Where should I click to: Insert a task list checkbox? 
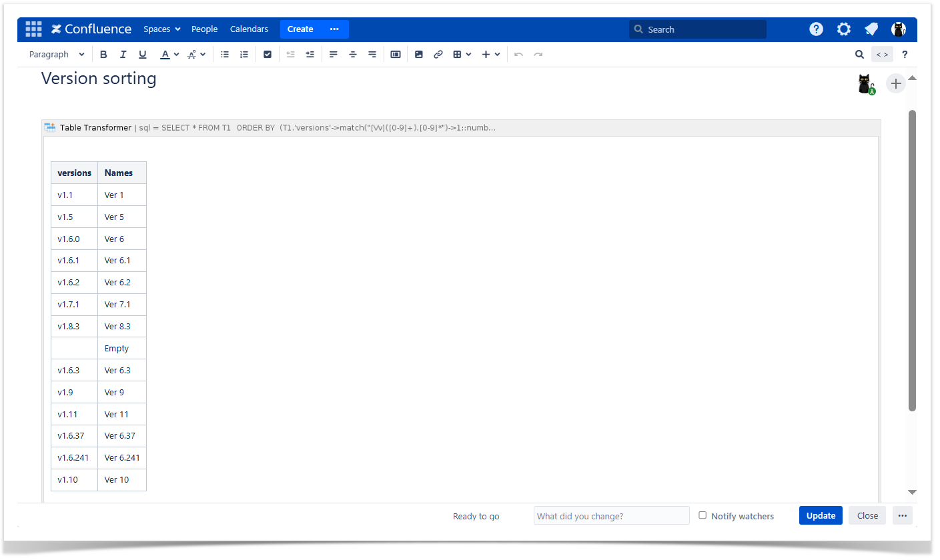(x=268, y=55)
